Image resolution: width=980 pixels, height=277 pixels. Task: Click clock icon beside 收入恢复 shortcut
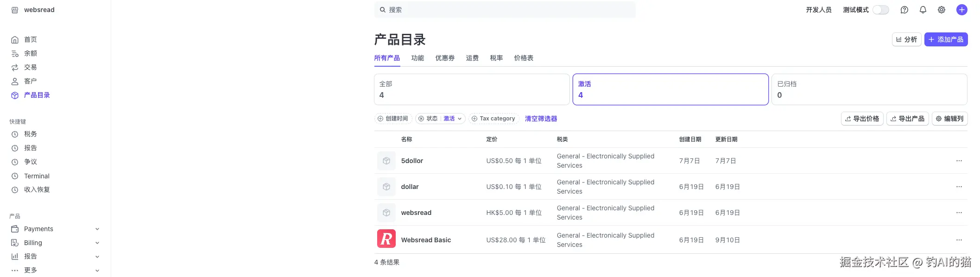pos(15,190)
